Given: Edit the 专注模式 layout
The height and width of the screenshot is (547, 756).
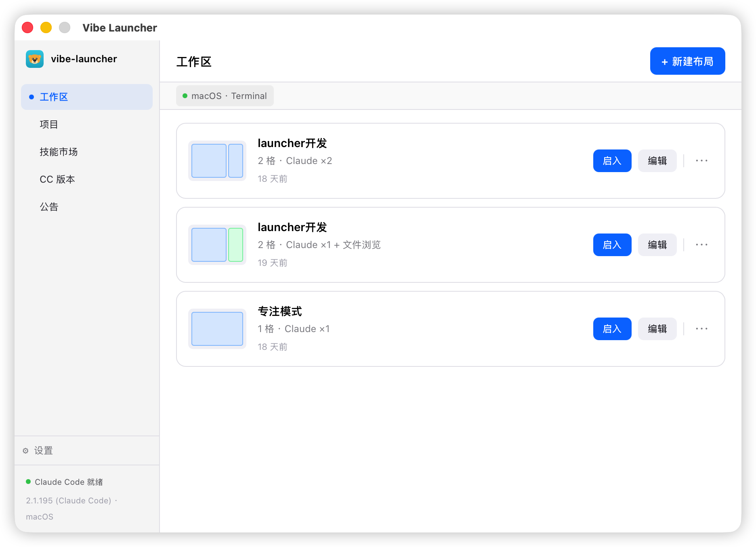Looking at the screenshot, I should tap(657, 329).
